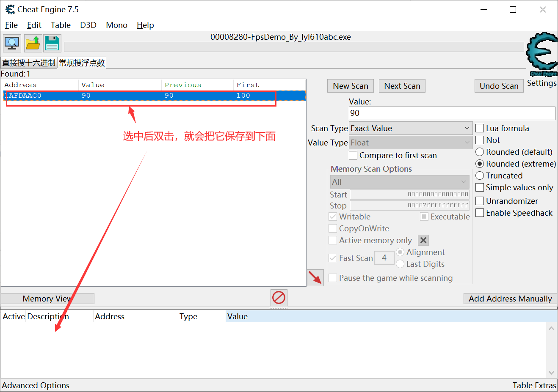The image size is (558, 392).
Task: Select Rounded (extreme) option
Action: 480,164
